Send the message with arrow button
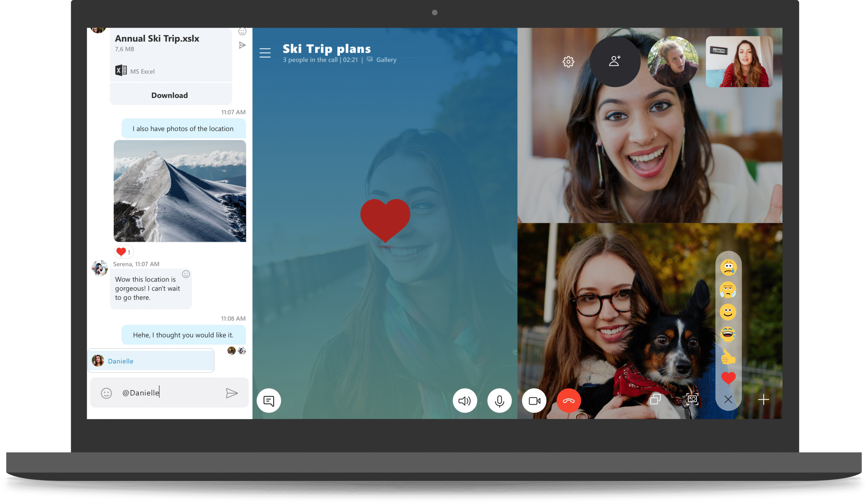868x503 pixels. click(x=232, y=393)
